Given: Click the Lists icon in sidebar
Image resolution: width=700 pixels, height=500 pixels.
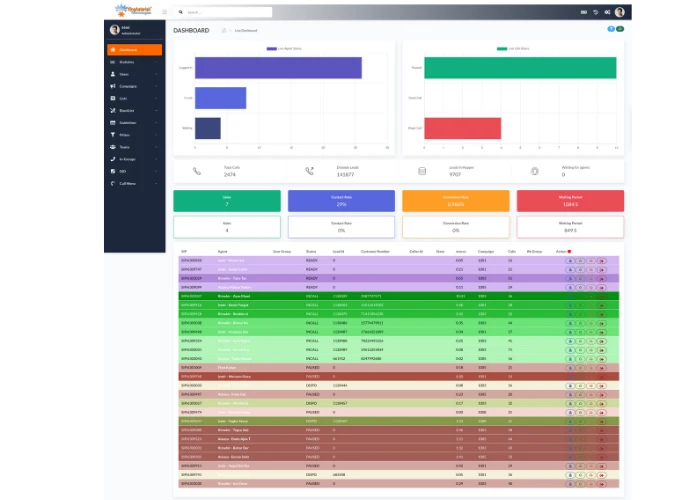Looking at the screenshot, I should pyautogui.click(x=112, y=98).
